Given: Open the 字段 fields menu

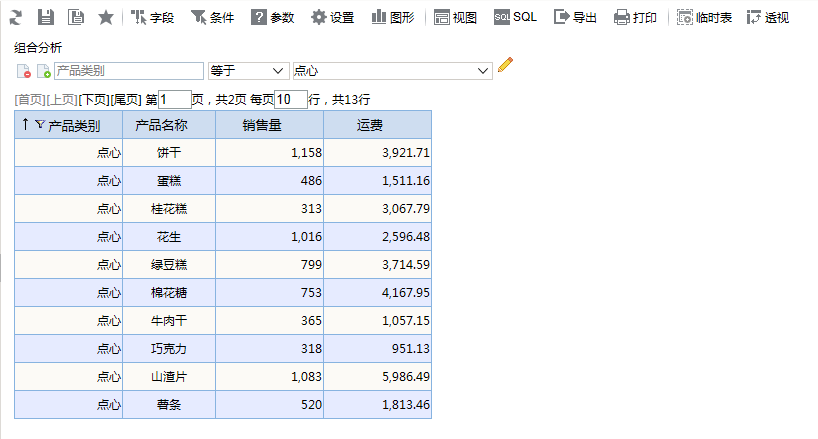Looking at the screenshot, I should (152, 18).
